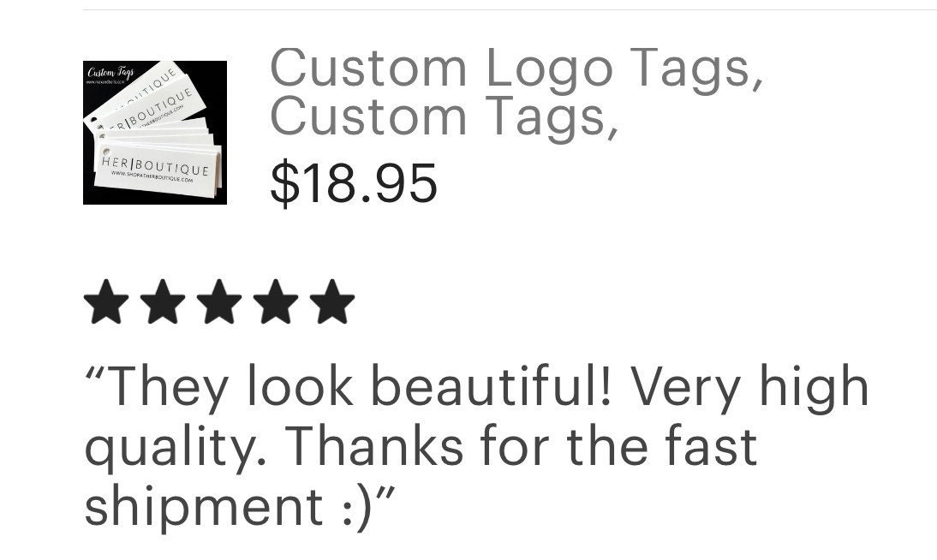
Task: Click the $18.95 price
Action: 354,183
